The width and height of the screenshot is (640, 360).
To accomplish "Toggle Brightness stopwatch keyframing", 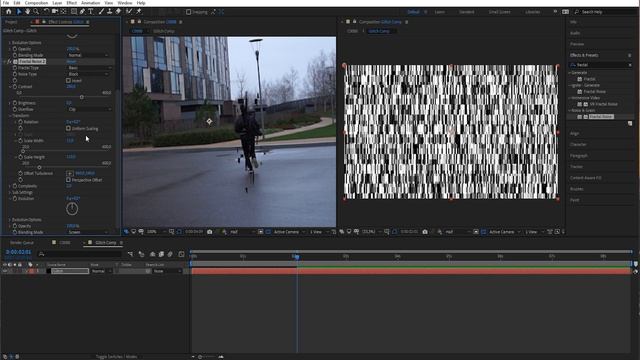I will [15, 103].
